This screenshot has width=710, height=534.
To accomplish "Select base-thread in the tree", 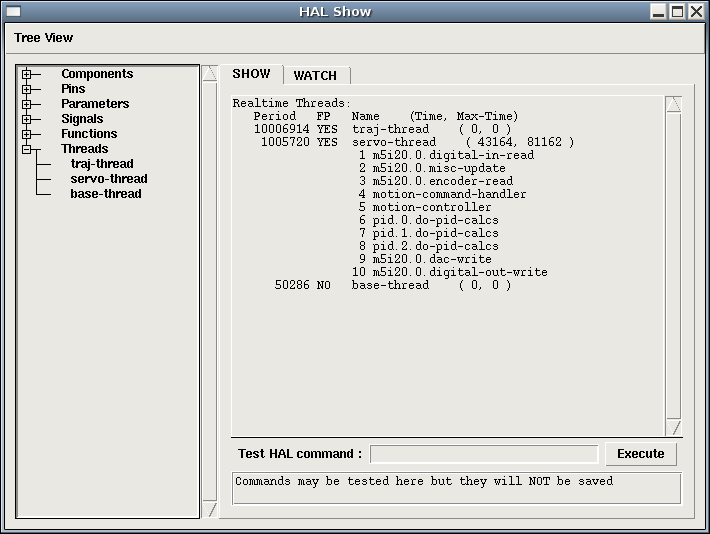I will (x=105, y=194).
